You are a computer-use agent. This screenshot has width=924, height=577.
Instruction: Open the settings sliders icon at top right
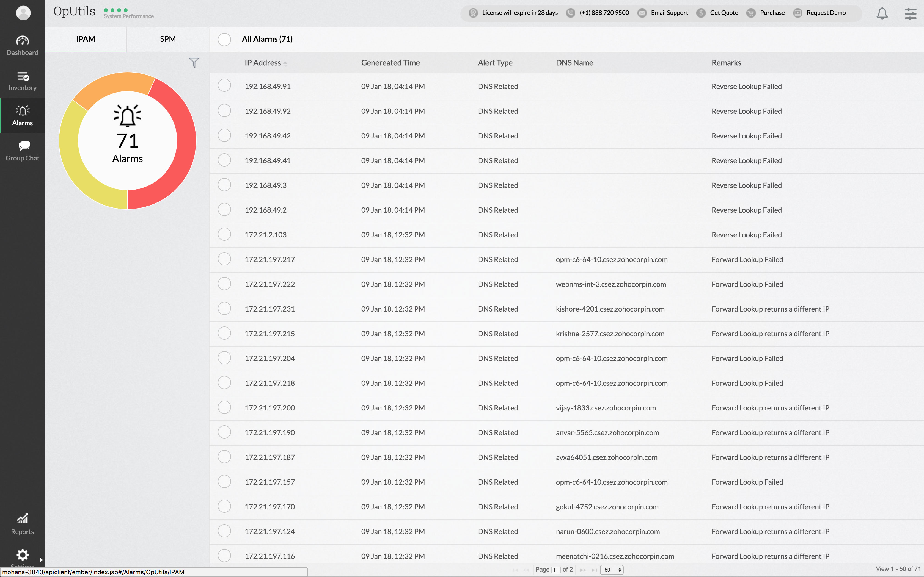tap(910, 13)
